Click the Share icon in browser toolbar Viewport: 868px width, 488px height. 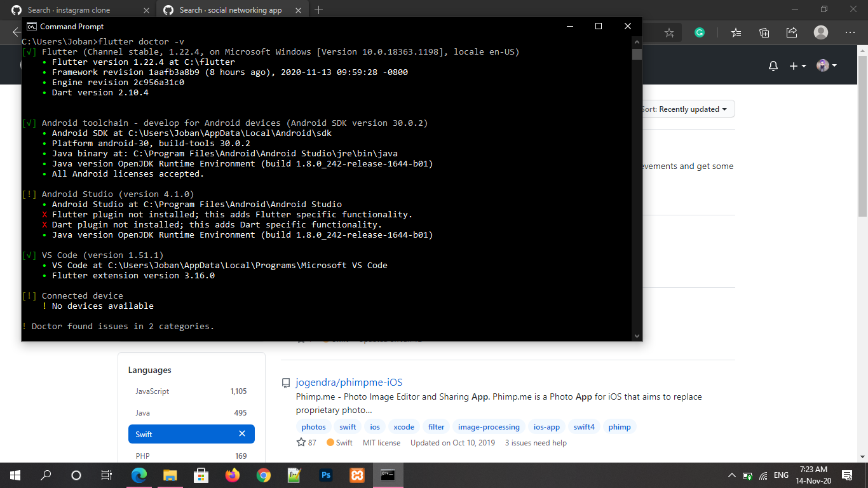pyautogui.click(x=791, y=32)
